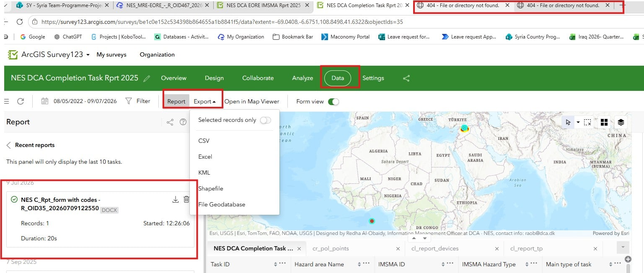The width and height of the screenshot is (644, 273).
Task: Click the red point marker on map
Action: tap(371, 221)
